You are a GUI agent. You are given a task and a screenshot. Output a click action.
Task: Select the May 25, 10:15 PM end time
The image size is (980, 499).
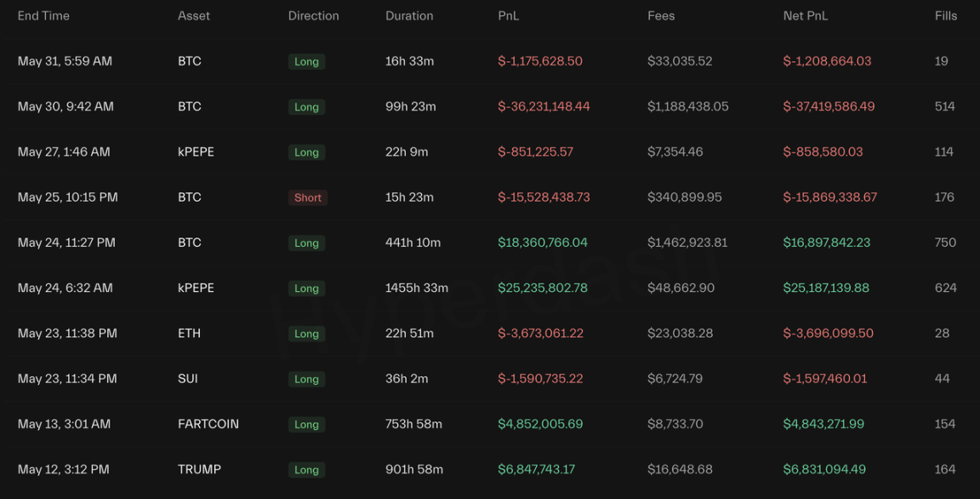[67, 198]
